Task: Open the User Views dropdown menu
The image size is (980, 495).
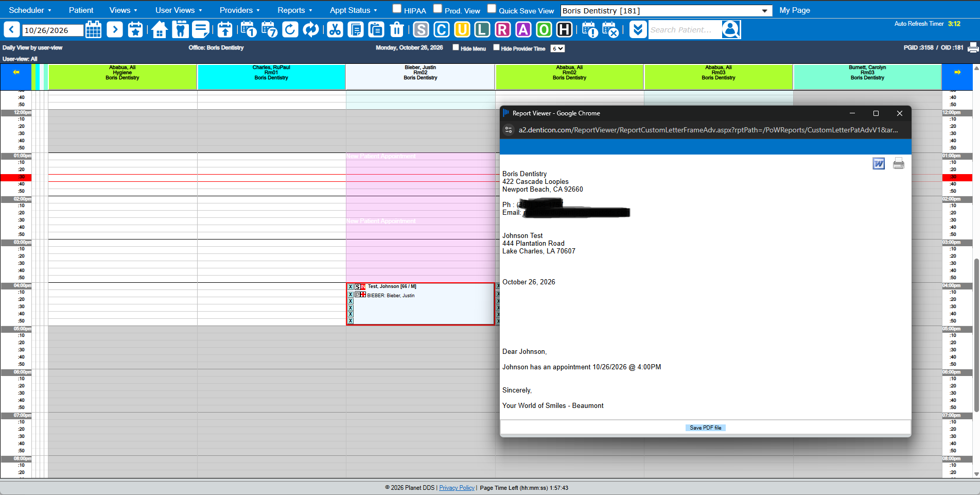Action: click(179, 10)
